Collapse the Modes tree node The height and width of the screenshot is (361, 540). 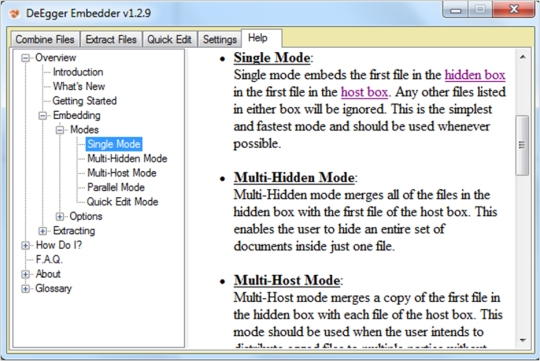(x=60, y=130)
